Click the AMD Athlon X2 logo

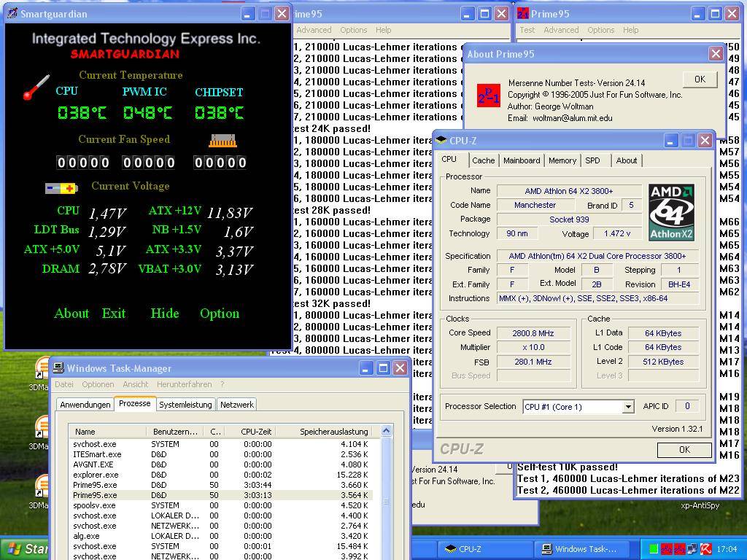(671, 212)
